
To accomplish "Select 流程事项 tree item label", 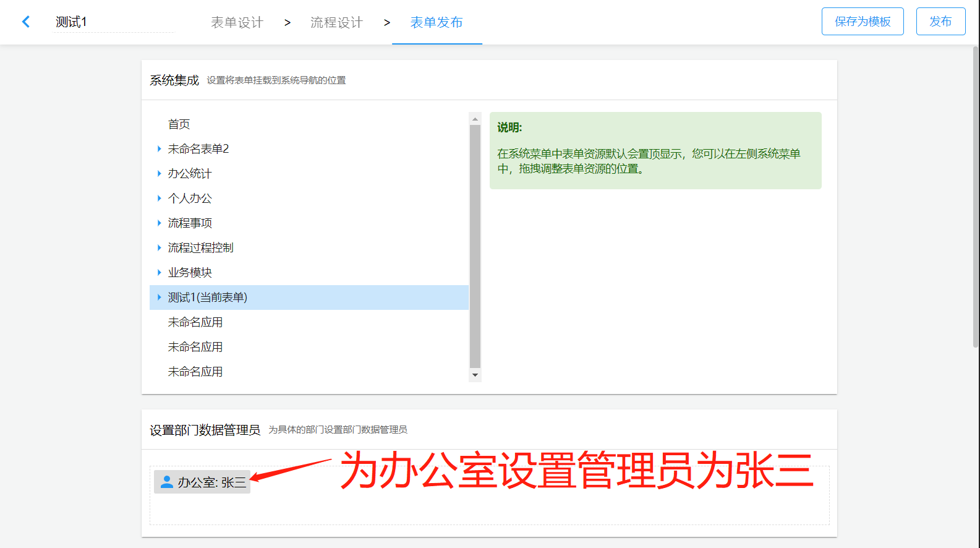I will [190, 223].
